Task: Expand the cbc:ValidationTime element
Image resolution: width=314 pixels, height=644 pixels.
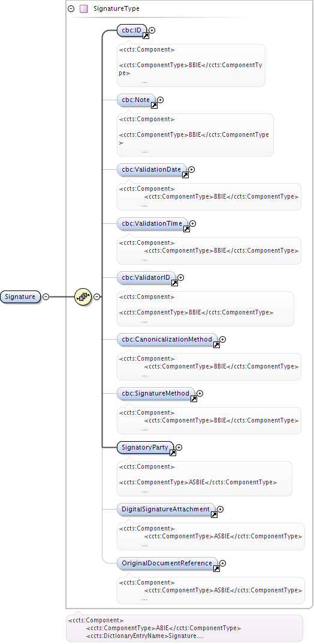Action: [x=193, y=223]
